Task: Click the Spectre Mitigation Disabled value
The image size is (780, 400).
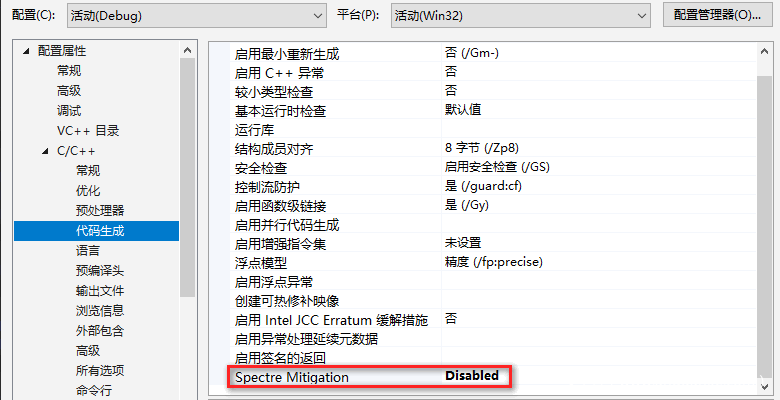Action: point(472,376)
